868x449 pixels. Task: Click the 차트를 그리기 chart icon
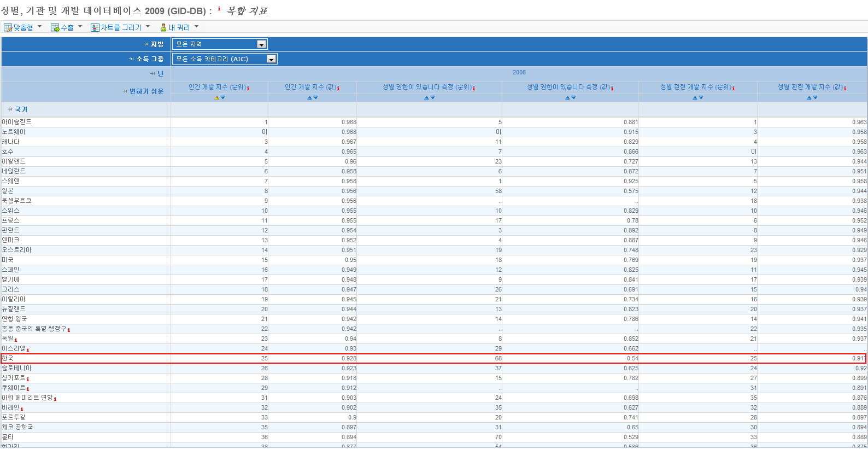point(95,27)
